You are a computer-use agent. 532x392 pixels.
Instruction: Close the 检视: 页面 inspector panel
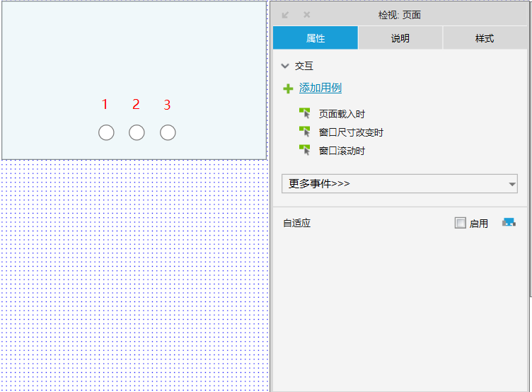coord(307,15)
